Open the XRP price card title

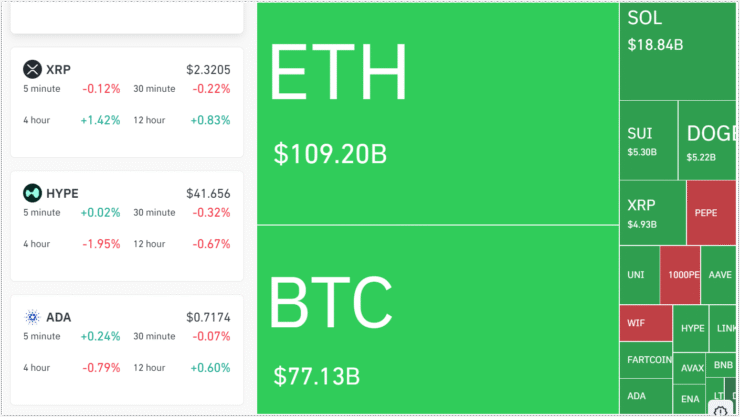click(x=59, y=70)
